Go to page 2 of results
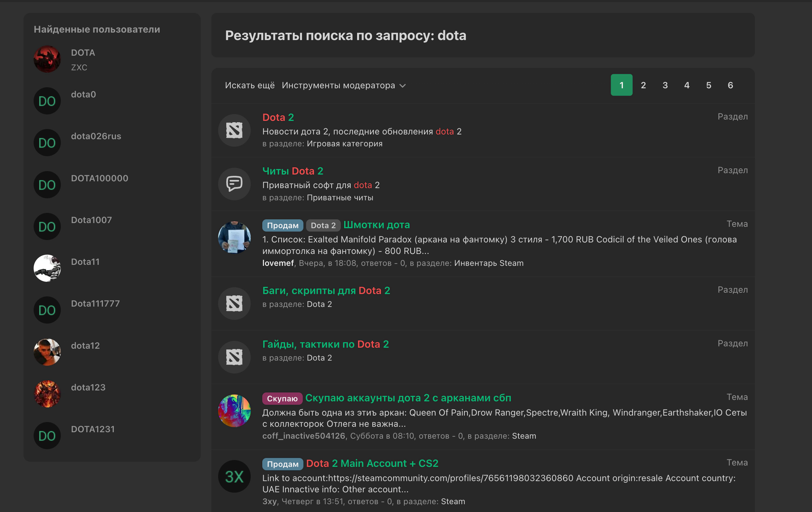Viewport: 812px width, 512px height. coord(643,85)
